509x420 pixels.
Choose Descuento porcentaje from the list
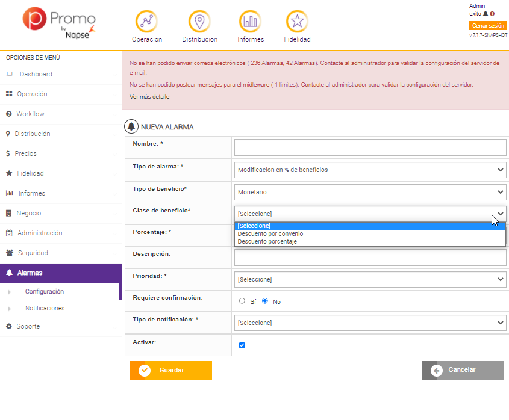click(x=267, y=241)
